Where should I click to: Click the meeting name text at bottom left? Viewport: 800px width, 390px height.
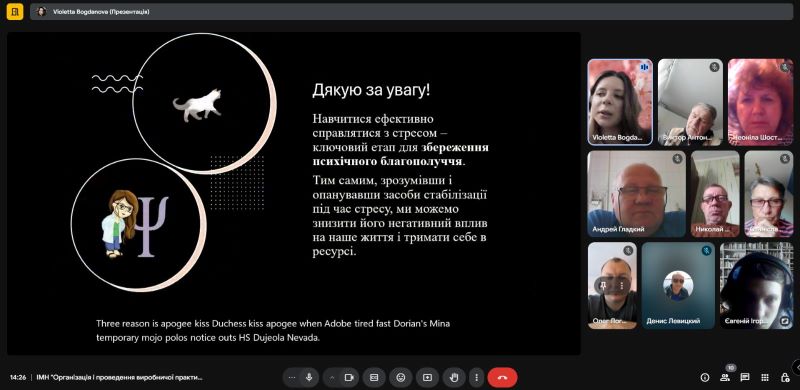tap(119, 377)
